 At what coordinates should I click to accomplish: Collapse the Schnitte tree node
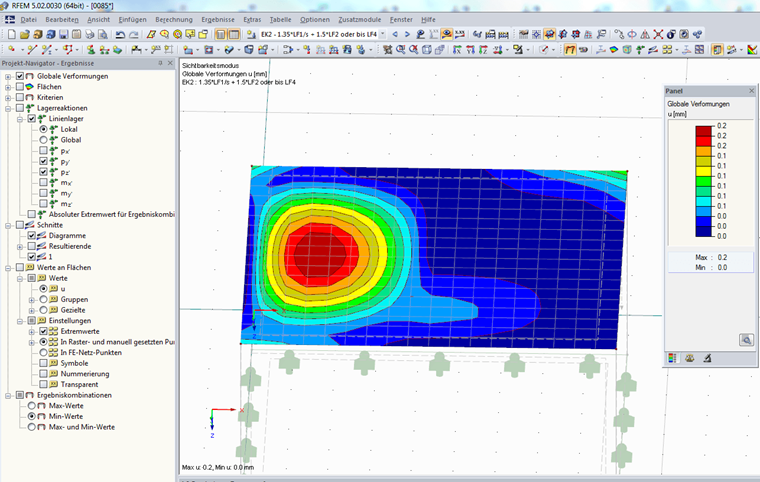coord(8,225)
